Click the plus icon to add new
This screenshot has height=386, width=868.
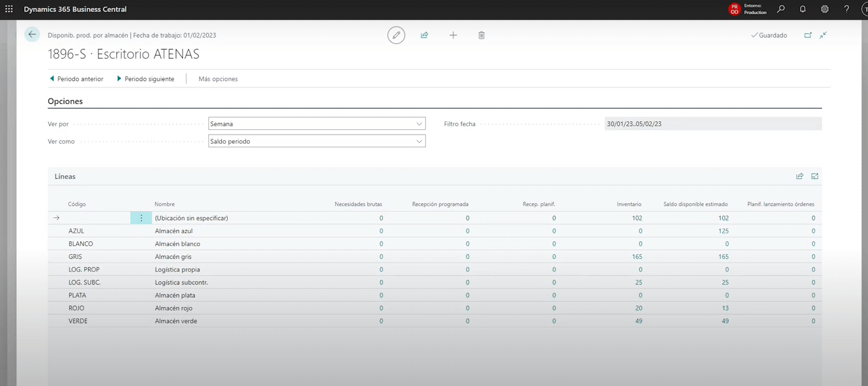pos(453,35)
